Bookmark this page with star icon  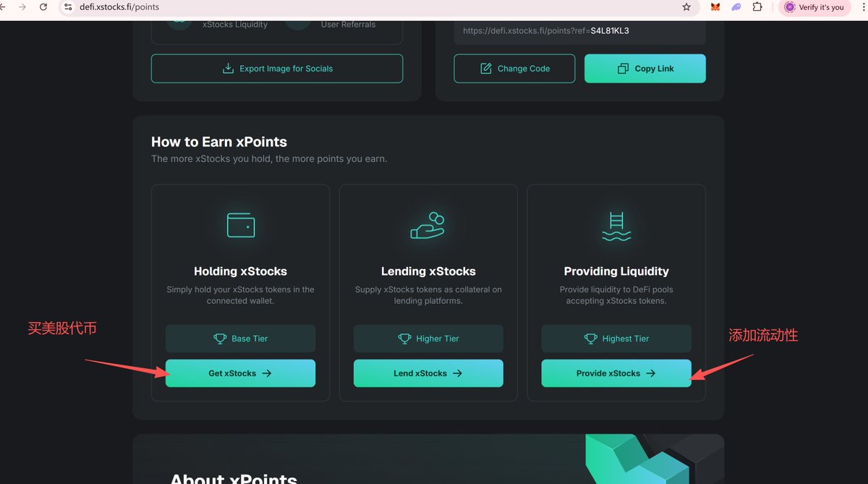(x=686, y=7)
